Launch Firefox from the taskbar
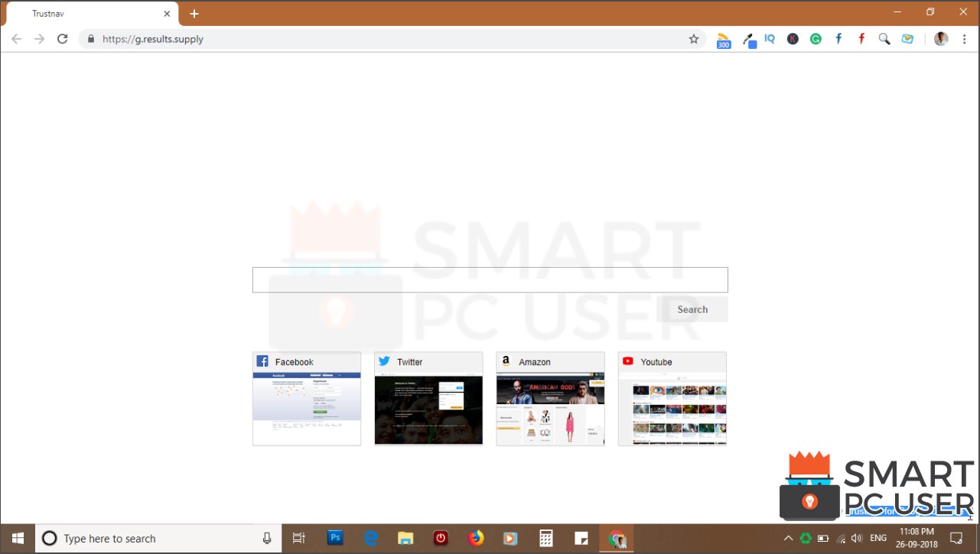This screenshot has width=980, height=554. pos(476,538)
